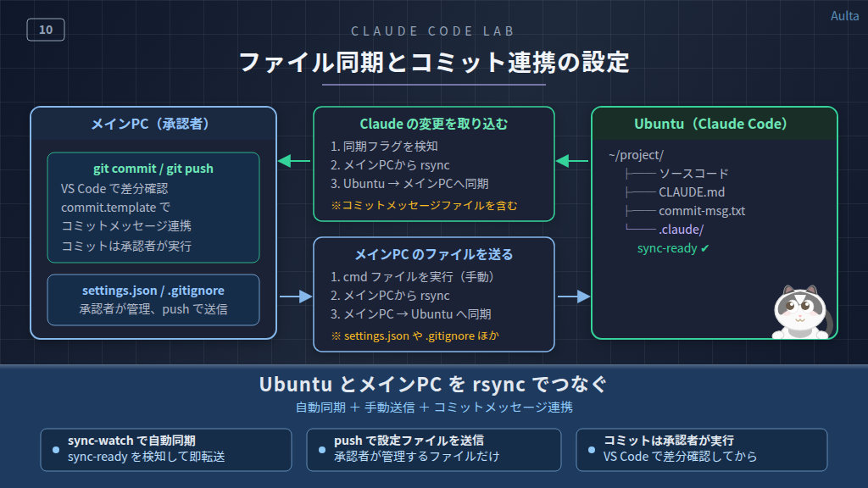Viewport: 868px width, 488px height.
Task: Click the bullet dot beside sync-watch で自動同期
Action: [56, 449]
